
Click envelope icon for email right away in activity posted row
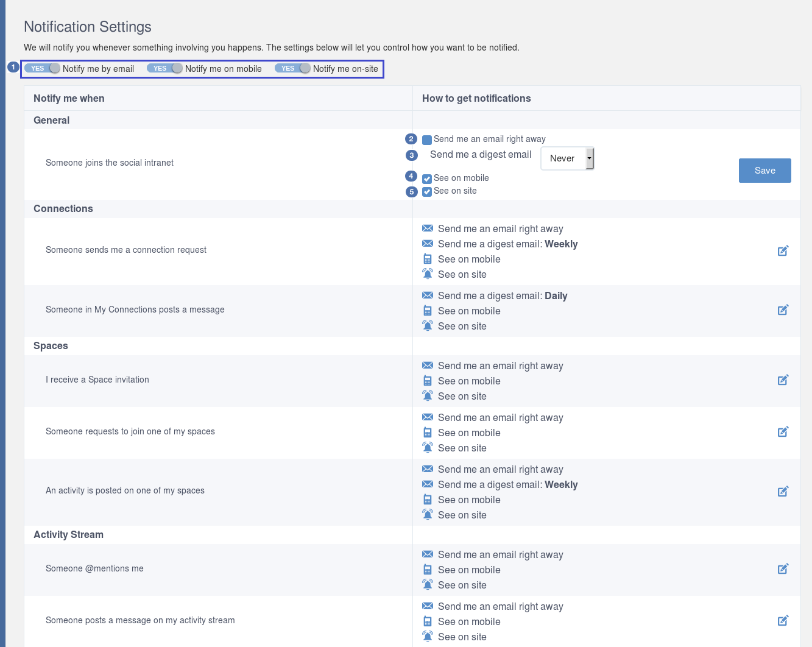click(428, 469)
